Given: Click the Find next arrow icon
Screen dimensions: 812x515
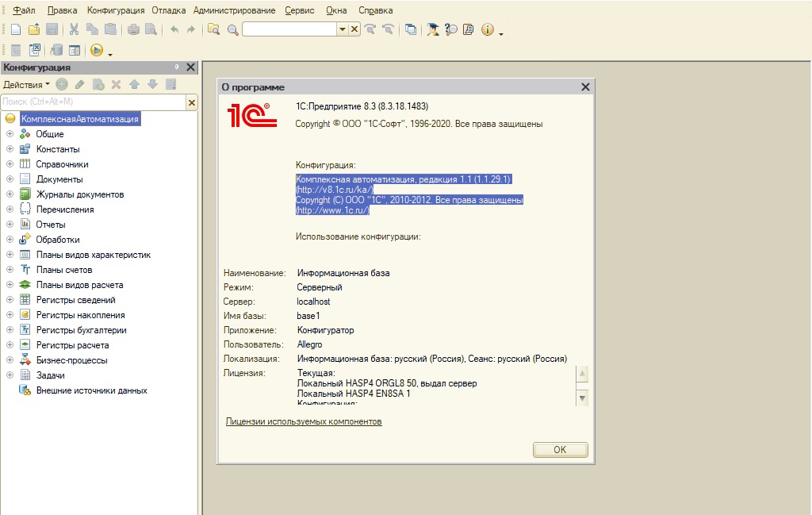Looking at the screenshot, I should tap(370, 29).
